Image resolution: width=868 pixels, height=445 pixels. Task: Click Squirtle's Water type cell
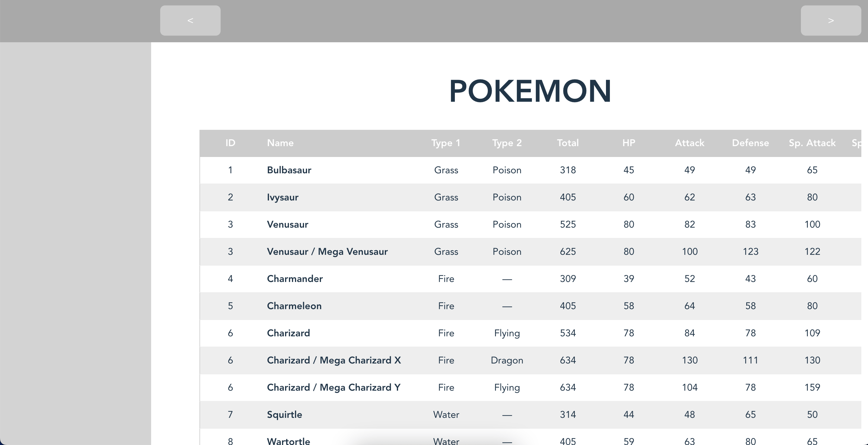tap(446, 415)
